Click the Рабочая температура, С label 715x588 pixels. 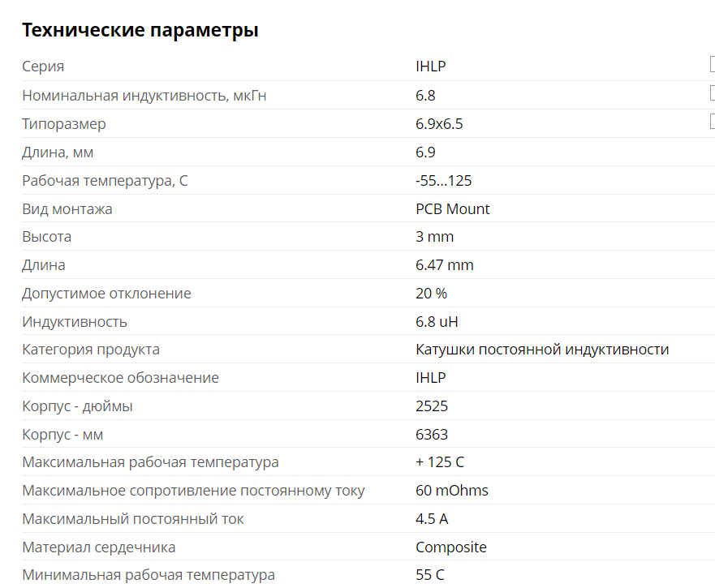coord(105,181)
